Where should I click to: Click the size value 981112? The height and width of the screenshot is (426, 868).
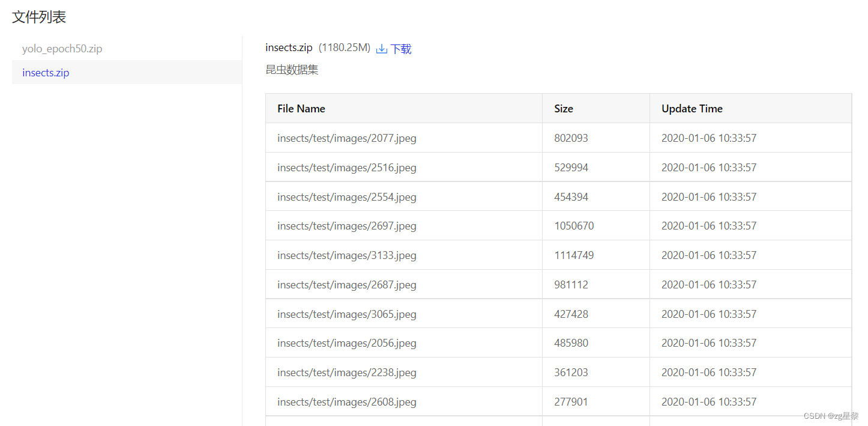pos(571,285)
